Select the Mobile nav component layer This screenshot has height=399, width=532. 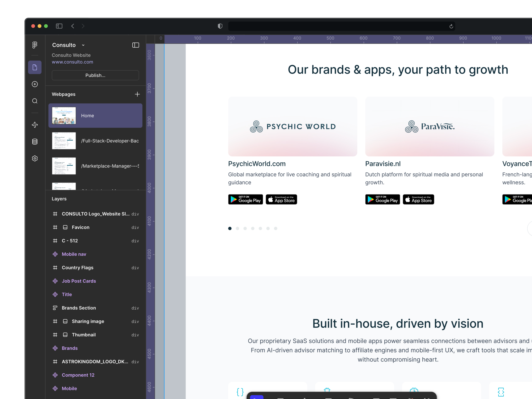[x=74, y=254]
